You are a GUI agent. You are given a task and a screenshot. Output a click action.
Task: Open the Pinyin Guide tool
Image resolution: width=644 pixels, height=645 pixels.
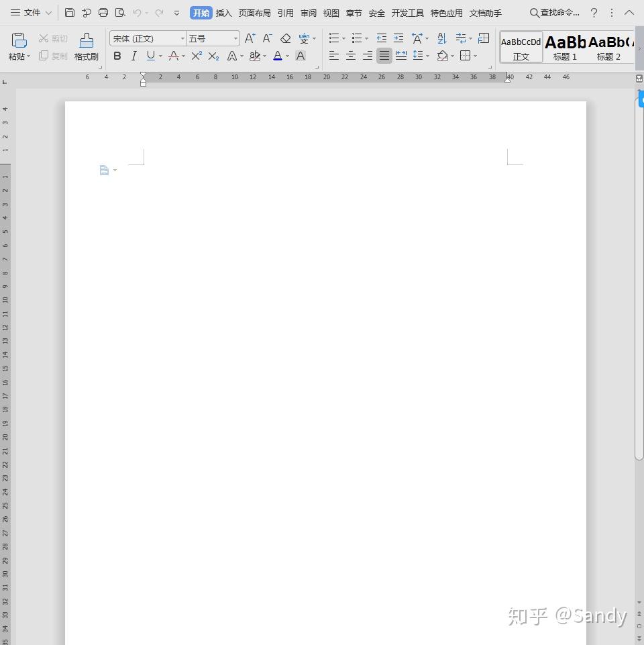[304, 38]
